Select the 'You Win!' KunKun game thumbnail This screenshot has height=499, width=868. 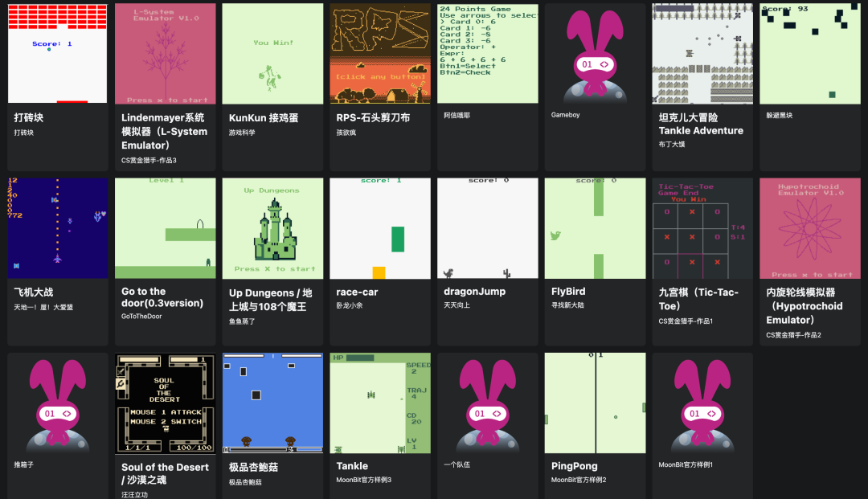(x=272, y=53)
